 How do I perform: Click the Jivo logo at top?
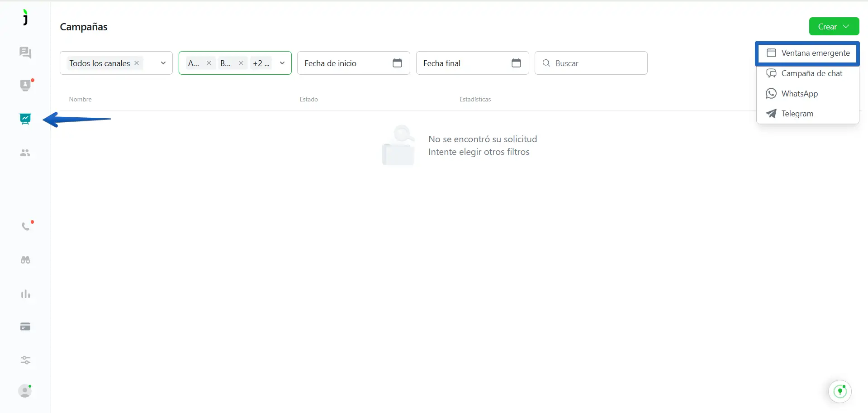point(25,18)
